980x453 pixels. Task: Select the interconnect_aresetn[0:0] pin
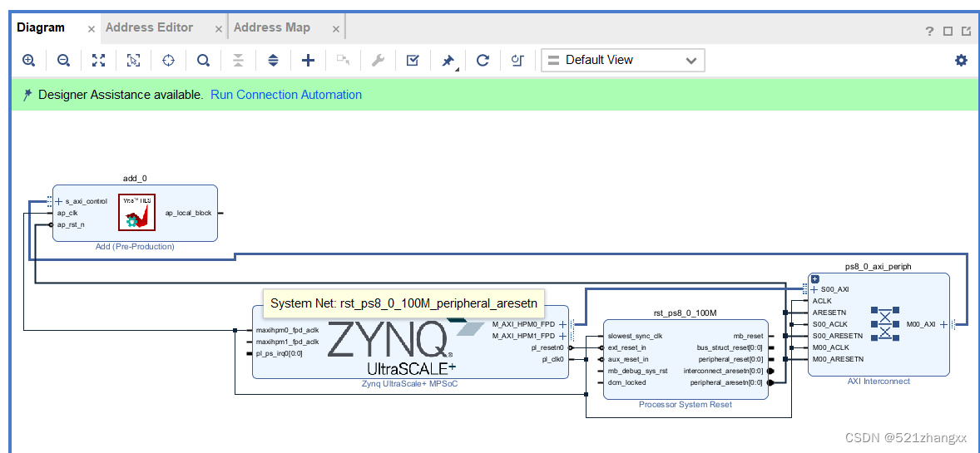point(723,371)
